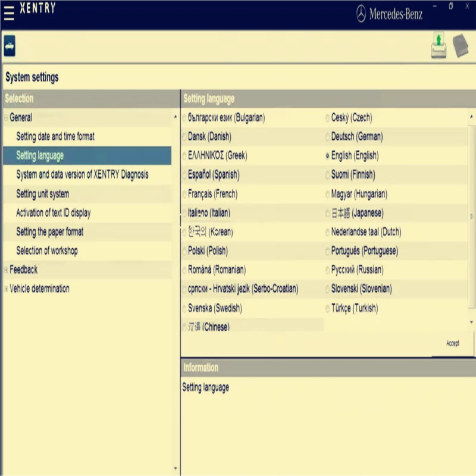Select Svenska (Swedish) radio button
The height and width of the screenshot is (476, 476).
pos(184,308)
